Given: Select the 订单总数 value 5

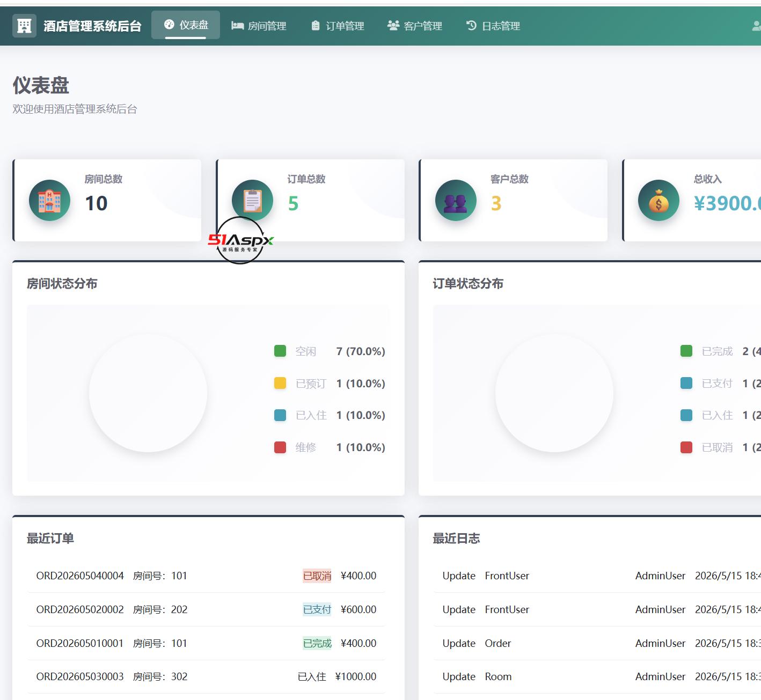Looking at the screenshot, I should coord(293,203).
